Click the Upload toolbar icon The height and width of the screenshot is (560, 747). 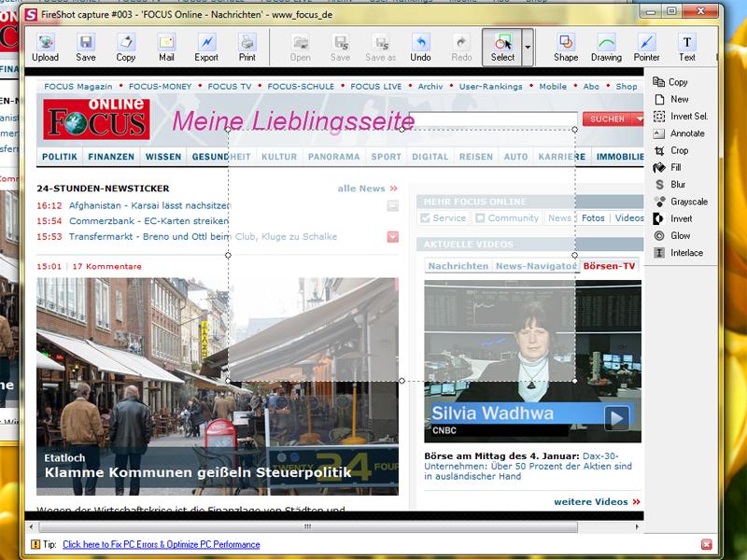point(45,47)
